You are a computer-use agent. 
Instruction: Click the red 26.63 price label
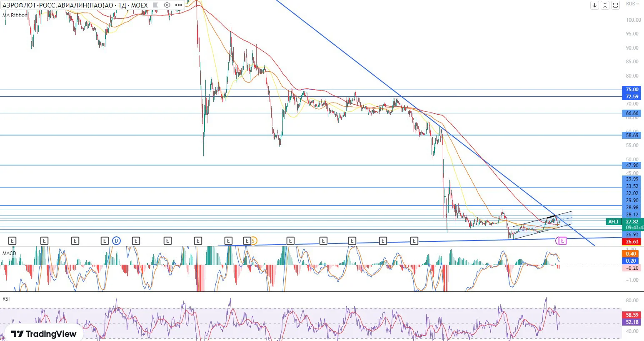pyautogui.click(x=632, y=242)
